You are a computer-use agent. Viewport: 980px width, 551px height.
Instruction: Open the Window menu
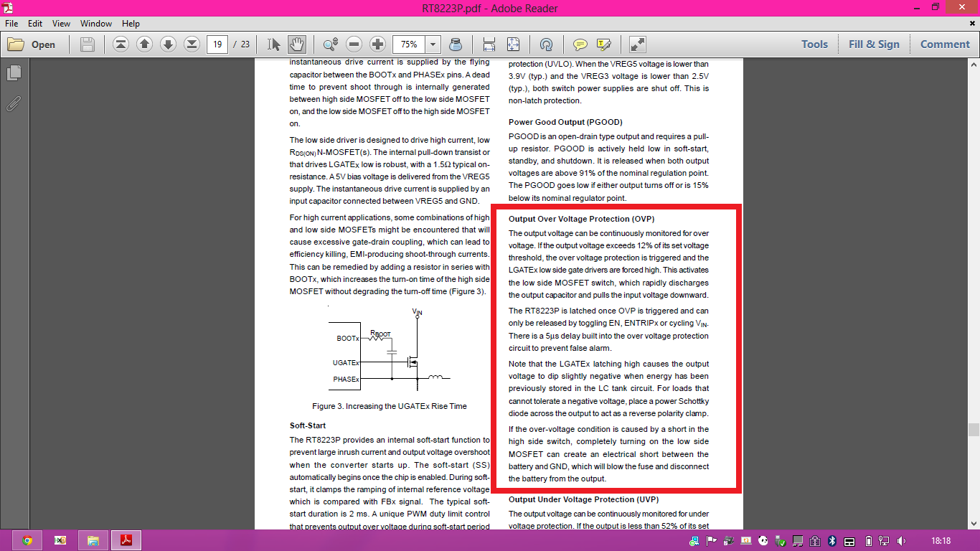pos(95,24)
